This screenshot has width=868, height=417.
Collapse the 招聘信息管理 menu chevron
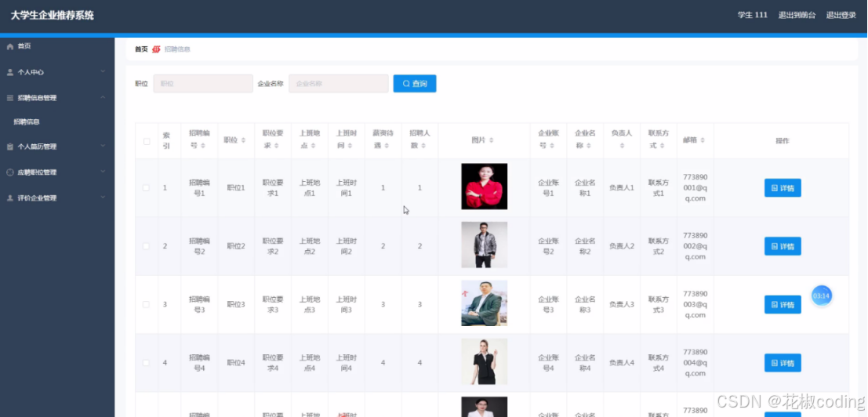point(103,97)
